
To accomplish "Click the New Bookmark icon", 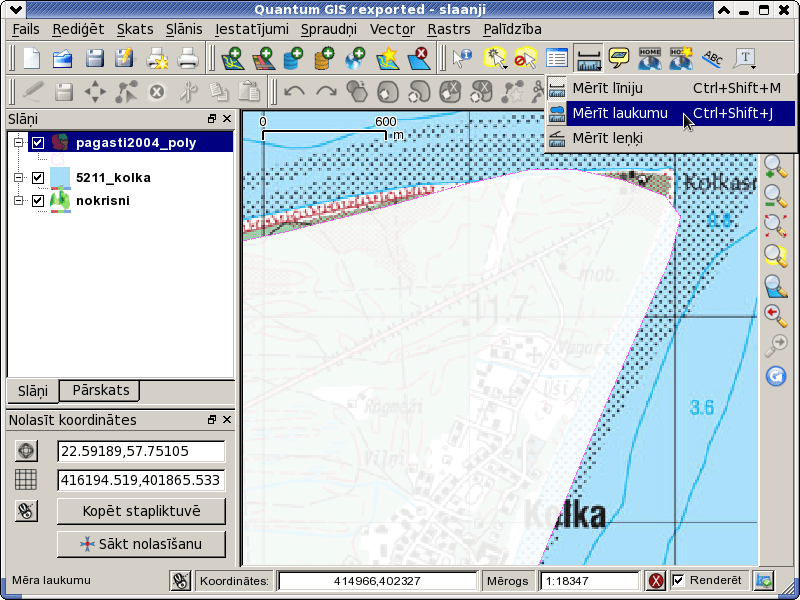I will (x=681, y=58).
